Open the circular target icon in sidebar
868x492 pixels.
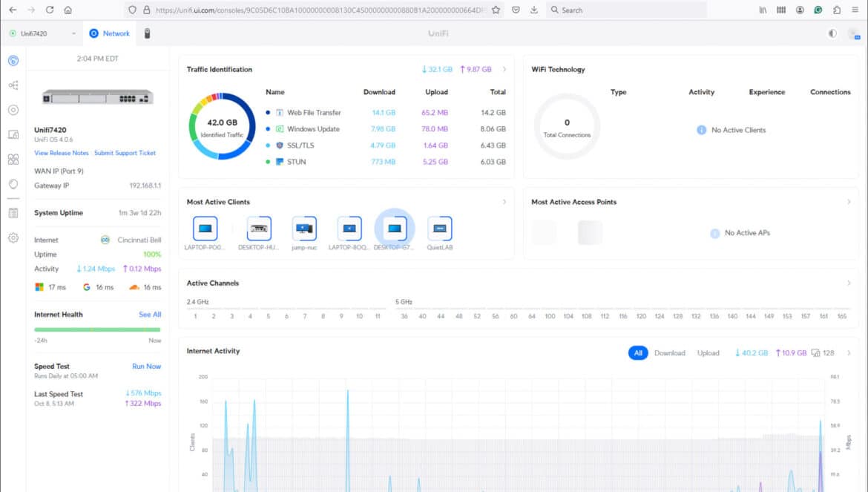click(x=13, y=110)
